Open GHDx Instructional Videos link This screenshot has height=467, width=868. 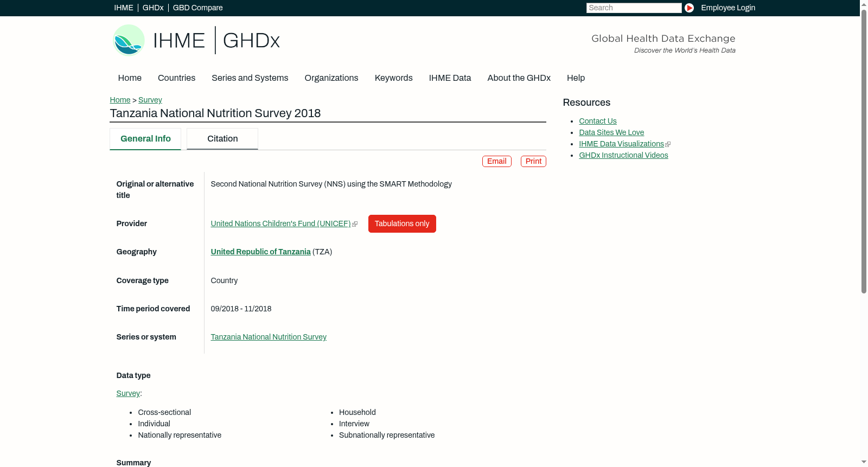[623, 155]
